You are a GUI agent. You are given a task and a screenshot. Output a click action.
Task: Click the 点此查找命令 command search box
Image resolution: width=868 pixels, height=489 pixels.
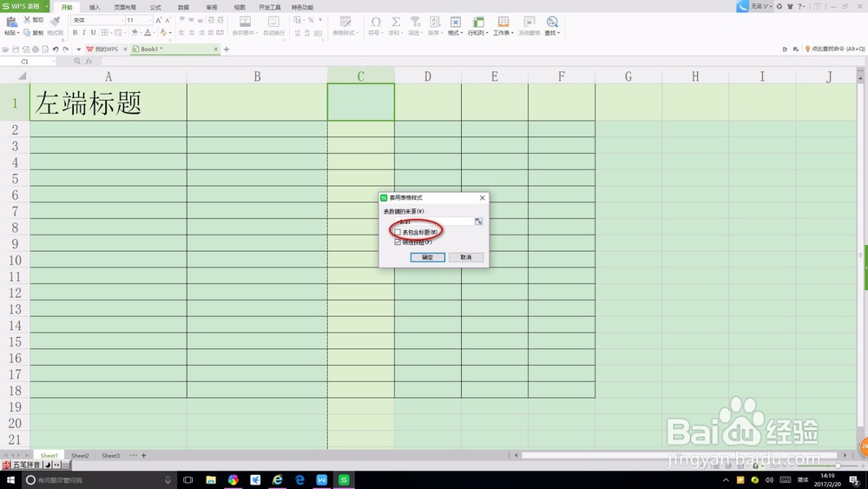835,50
